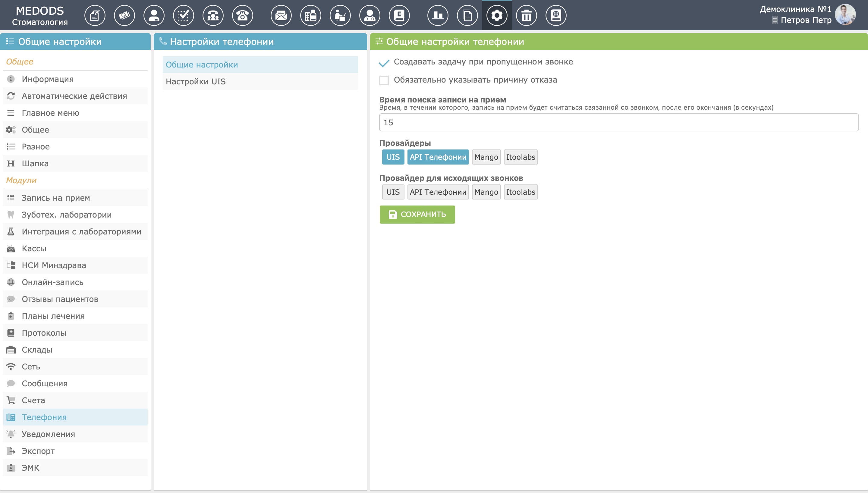Toggle UIS under Провайдеры
This screenshot has width=868, height=493.
393,157
